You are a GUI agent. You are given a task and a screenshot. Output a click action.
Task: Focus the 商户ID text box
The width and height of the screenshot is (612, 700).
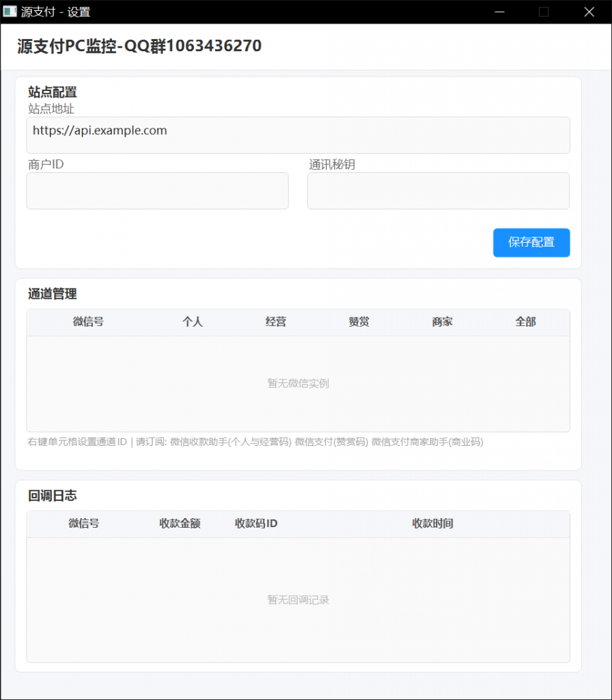tap(157, 191)
